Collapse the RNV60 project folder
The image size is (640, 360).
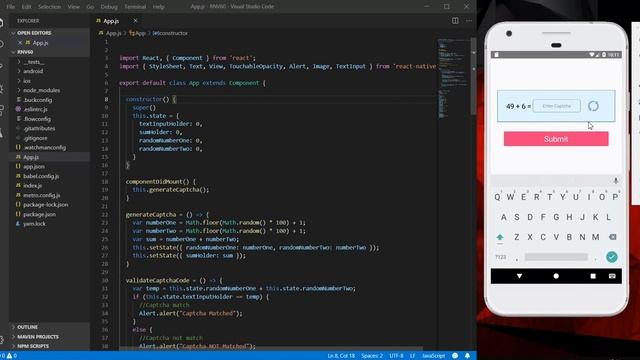click(x=49, y=52)
